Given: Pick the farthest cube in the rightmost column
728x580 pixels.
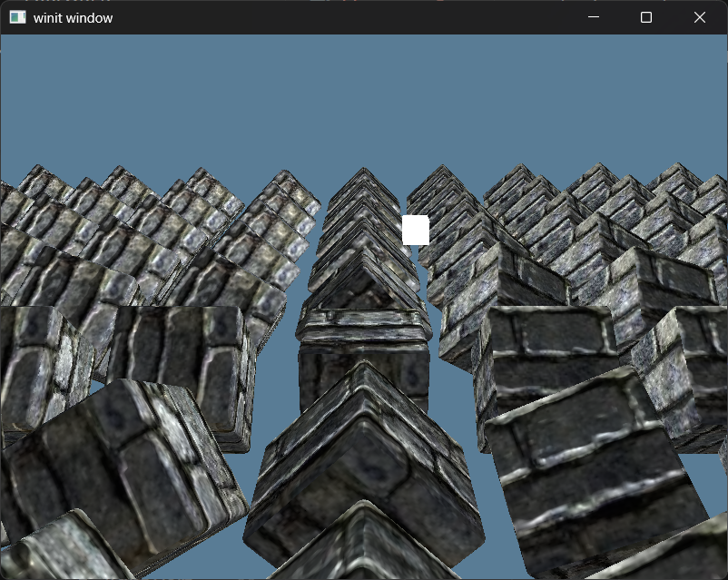Looking at the screenshot, I should 676,177.
